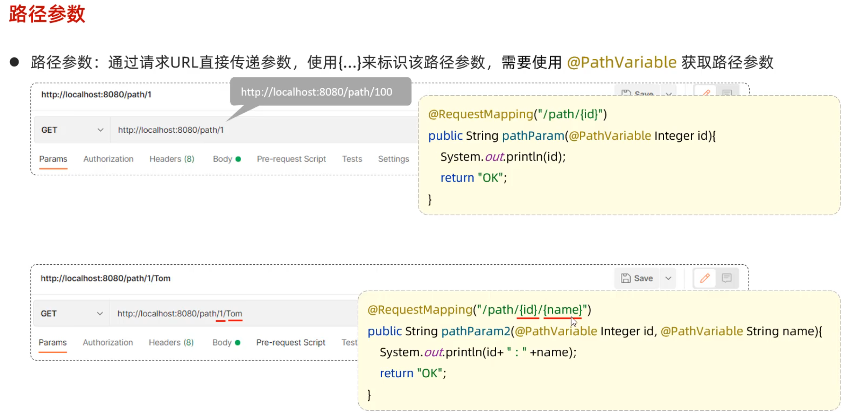This screenshot has height=413, width=868.
Task: Click the gray callout http://localhost:8080/path/100
Action: [320, 92]
